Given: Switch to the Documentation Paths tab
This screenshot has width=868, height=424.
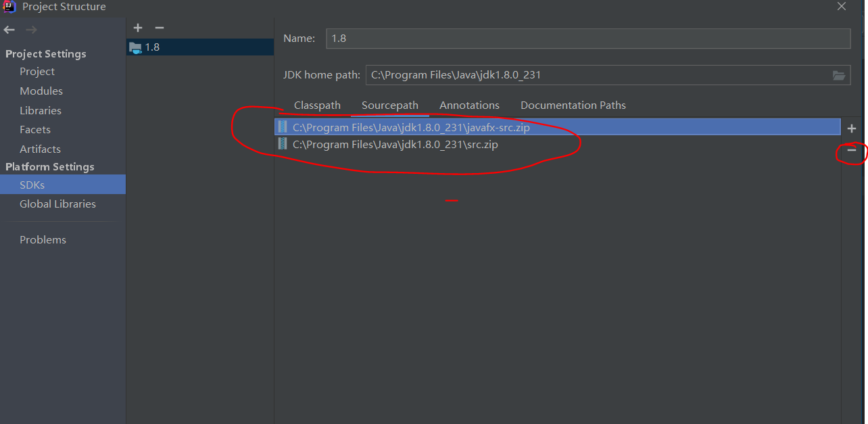Looking at the screenshot, I should [573, 105].
